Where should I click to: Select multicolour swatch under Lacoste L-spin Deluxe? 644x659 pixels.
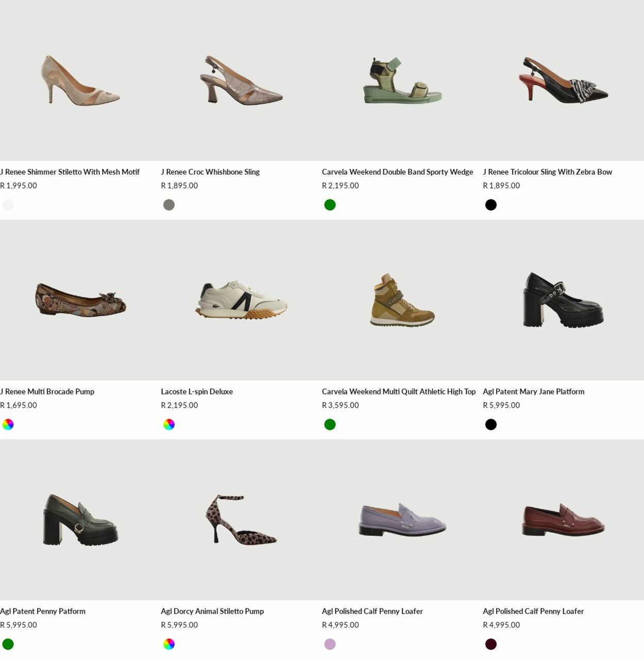(x=169, y=425)
